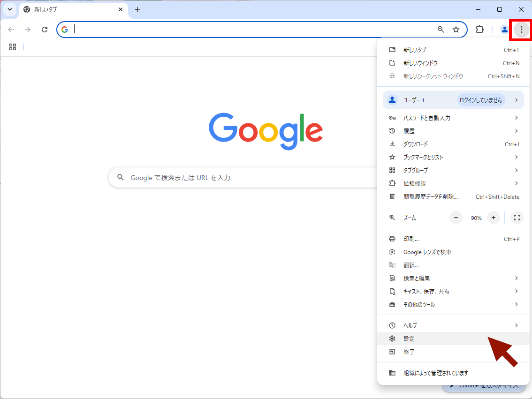Choose Google レンズで検索 menu item
Viewport: 532px width, 399px height.
[x=454, y=252]
